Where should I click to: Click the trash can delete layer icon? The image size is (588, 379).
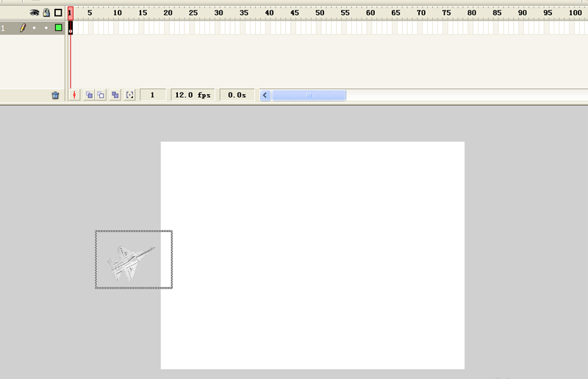click(55, 95)
